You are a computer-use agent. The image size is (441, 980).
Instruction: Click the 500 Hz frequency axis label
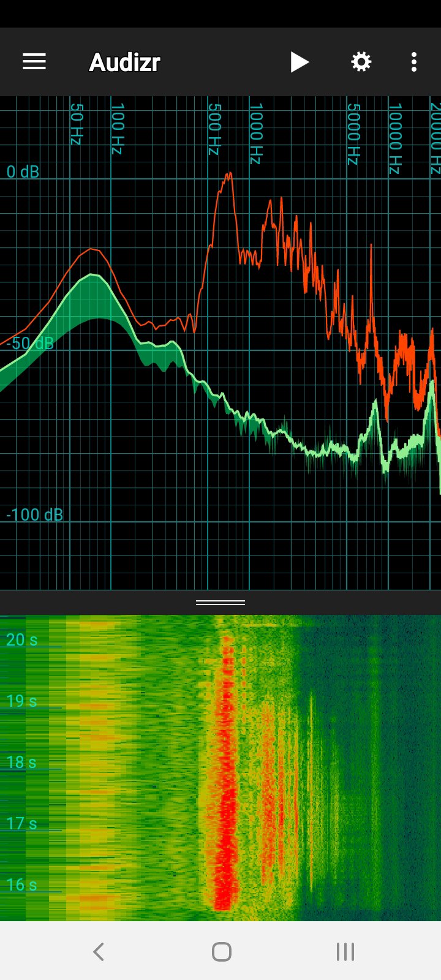click(214, 129)
